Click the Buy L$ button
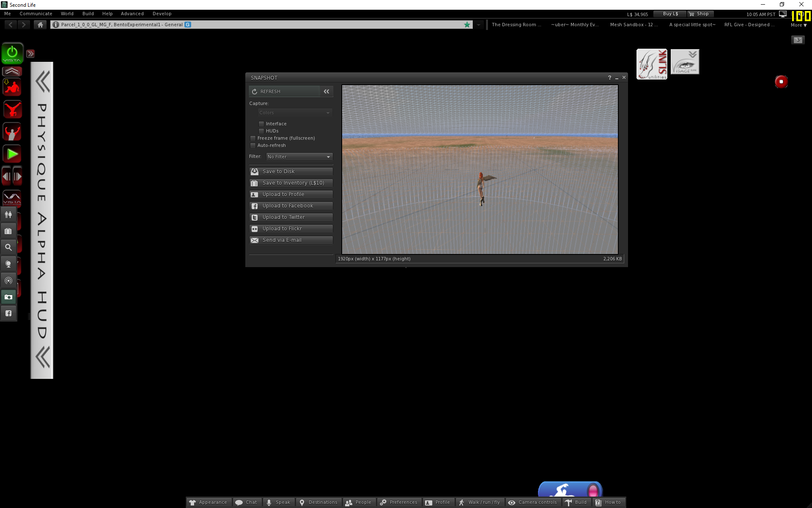Viewport: 812px width, 508px height. (x=670, y=14)
